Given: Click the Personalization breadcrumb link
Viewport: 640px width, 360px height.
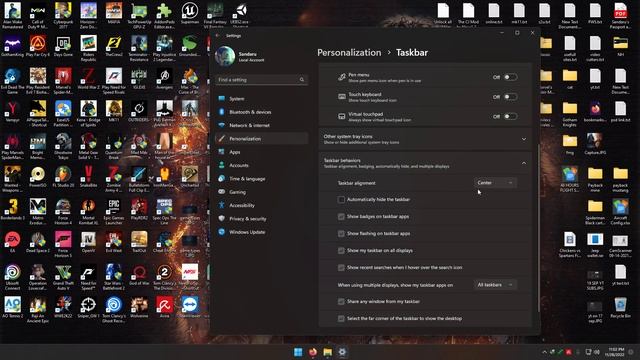Looking at the screenshot, I should [349, 53].
